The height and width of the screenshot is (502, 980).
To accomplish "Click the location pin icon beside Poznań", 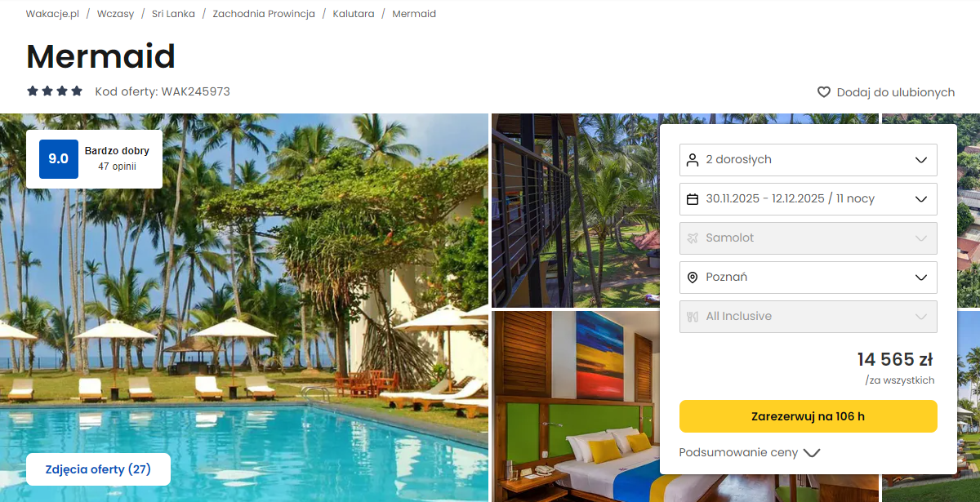I will pyautogui.click(x=693, y=277).
